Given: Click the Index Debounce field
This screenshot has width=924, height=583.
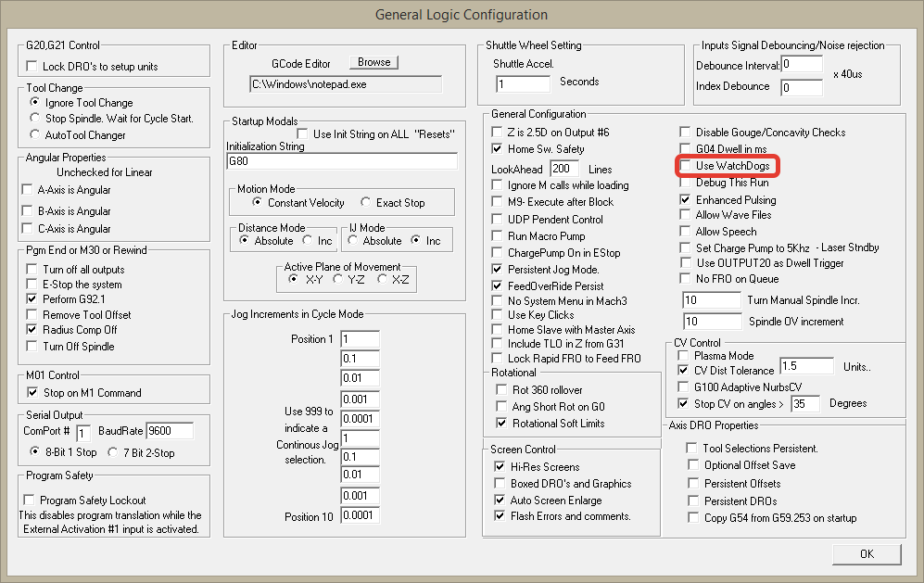Looking at the screenshot, I should 802,87.
